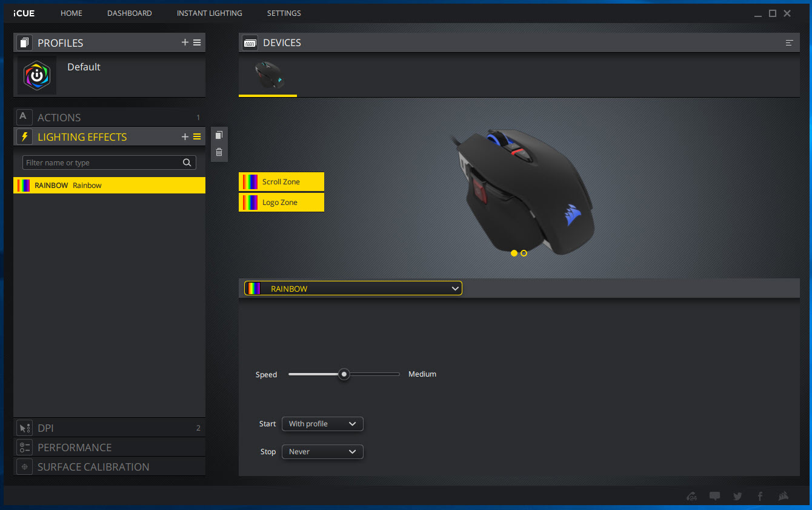This screenshot has height=510, width=812.
Task: Open the forum chat bubble icon
Action: pyautogui.click(x=714, y=496)
